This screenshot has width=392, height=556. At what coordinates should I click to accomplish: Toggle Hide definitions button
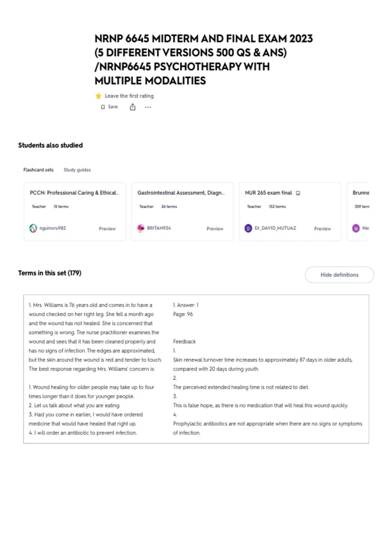tap(339, 275)
